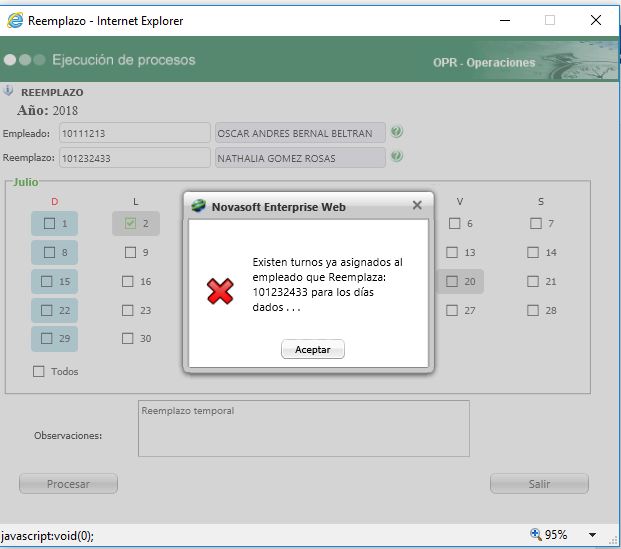Click the Procesar button
This screenshot has width=621, height=549.
point(68,484)
